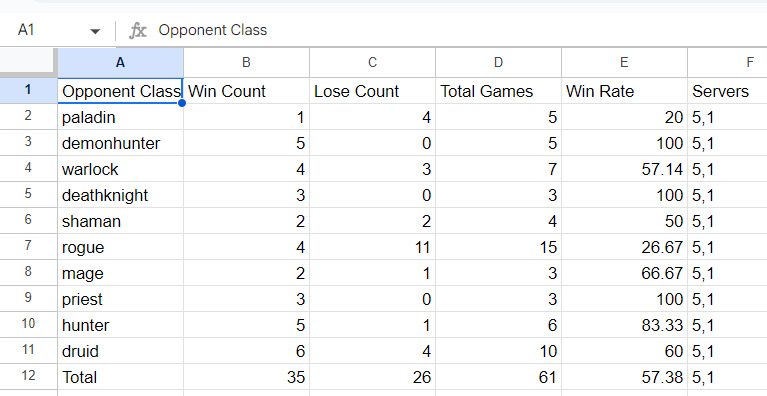Click the blue fill handle on A1
The image size is (767, 396).
182,103
